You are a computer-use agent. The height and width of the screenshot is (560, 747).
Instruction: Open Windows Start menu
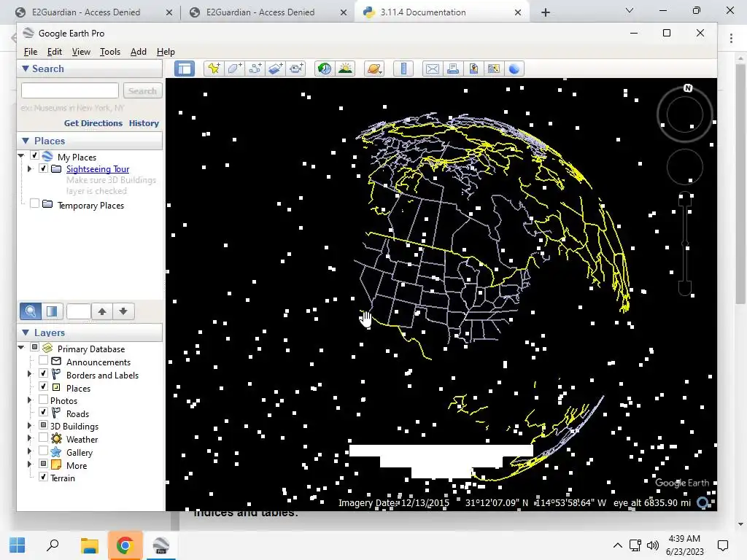pyautogui.click(x=18, y=545)
